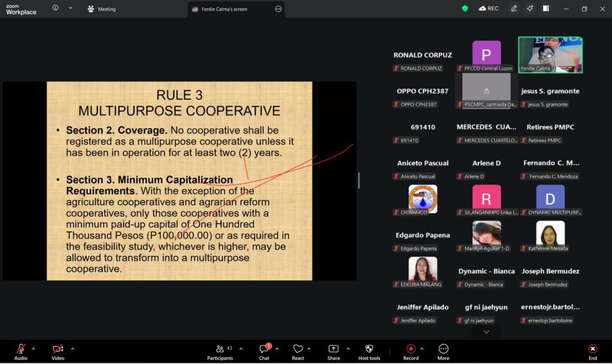
Task: Open the Participants list
Action: 221,350
